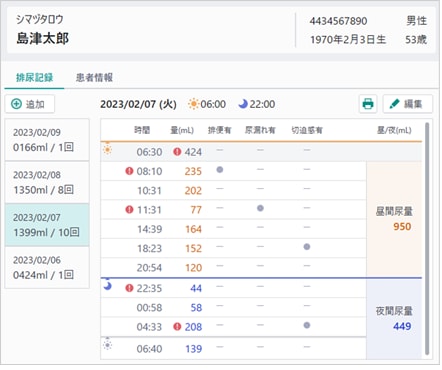Click the 切迫感有 dot in the 18:23 row
The image size is (442, 370).
tap(307, 247)
